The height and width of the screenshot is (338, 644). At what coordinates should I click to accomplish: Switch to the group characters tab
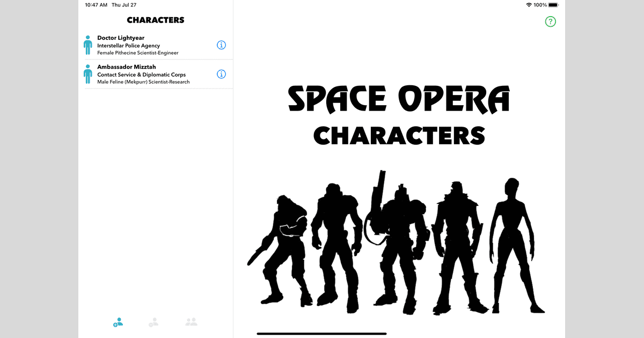[x=191, y=321]
